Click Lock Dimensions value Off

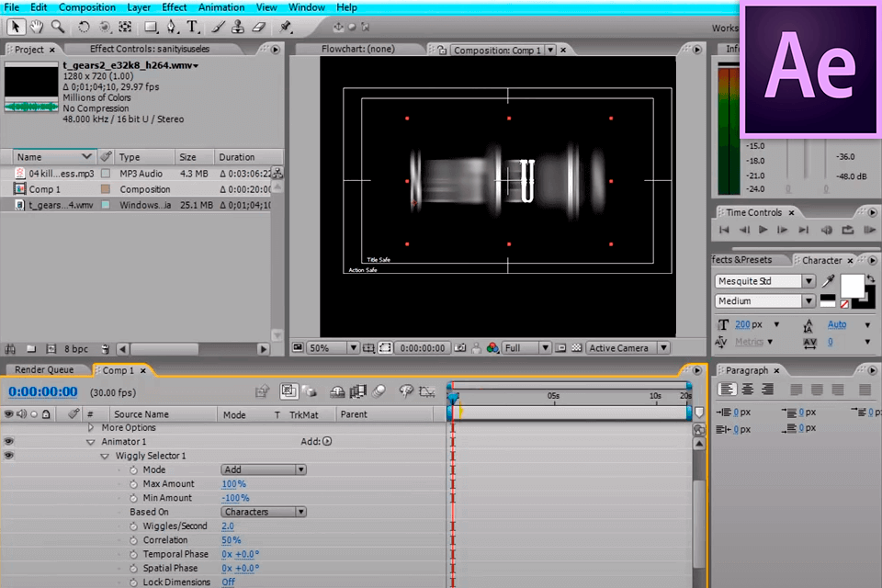tap(229, 582)
